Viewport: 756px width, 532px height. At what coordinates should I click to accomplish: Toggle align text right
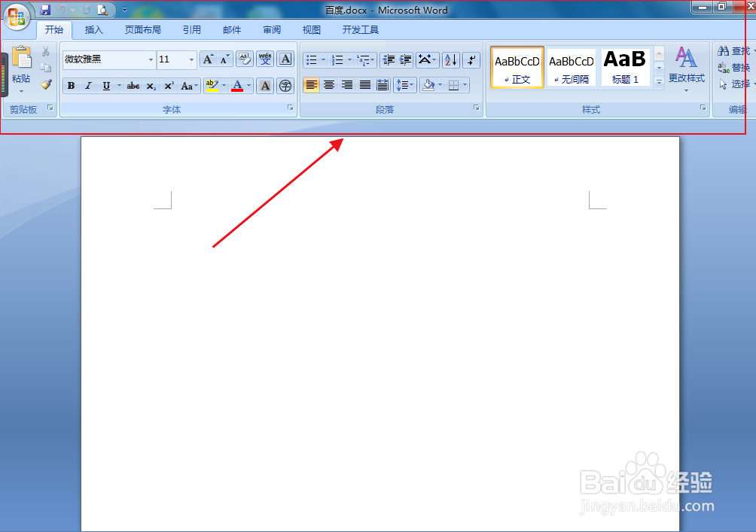[347, 85]
